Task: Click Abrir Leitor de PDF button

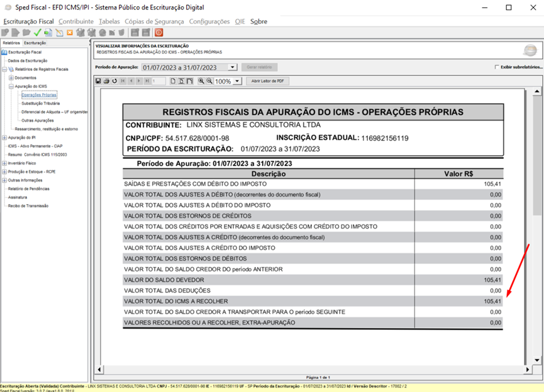Action: coord(267,81)
